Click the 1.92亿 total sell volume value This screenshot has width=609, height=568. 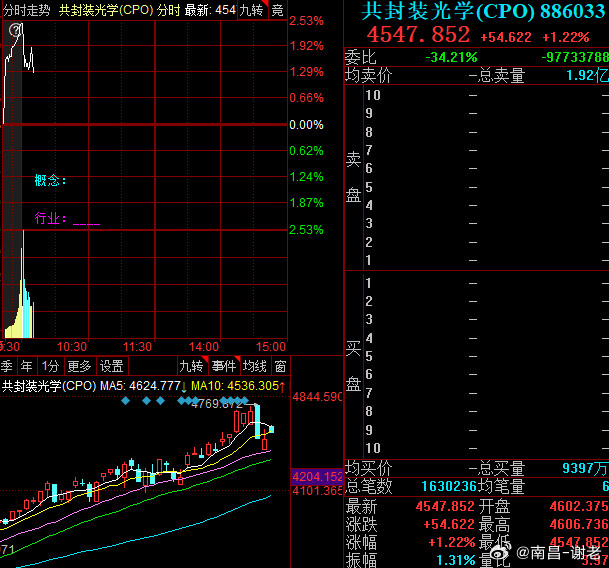587,76
